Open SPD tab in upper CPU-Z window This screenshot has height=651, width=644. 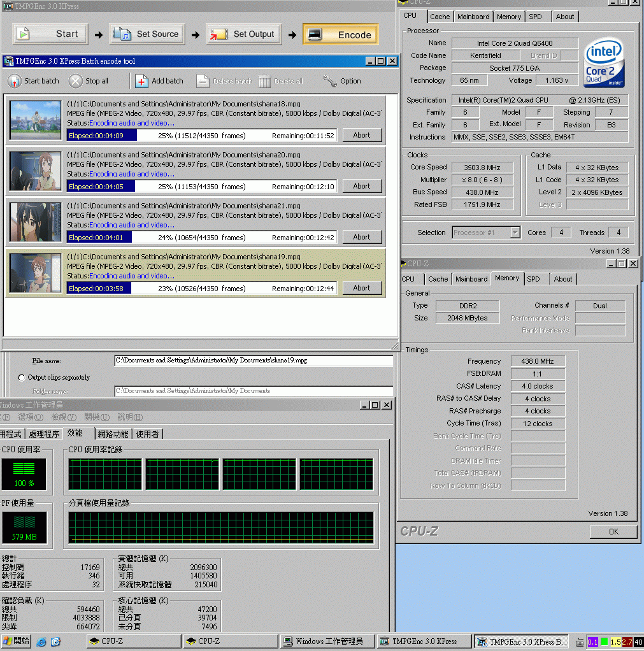pos(535,17)
